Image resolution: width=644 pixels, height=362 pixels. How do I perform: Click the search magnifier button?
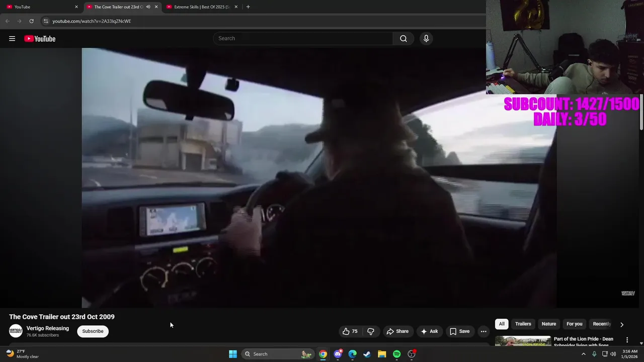tap(404, 39)
